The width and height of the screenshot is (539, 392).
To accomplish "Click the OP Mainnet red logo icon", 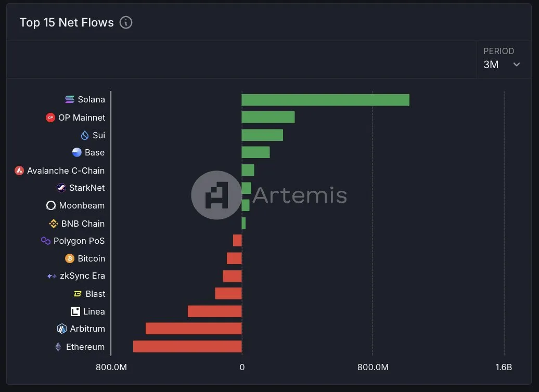I will coord(50,117).
